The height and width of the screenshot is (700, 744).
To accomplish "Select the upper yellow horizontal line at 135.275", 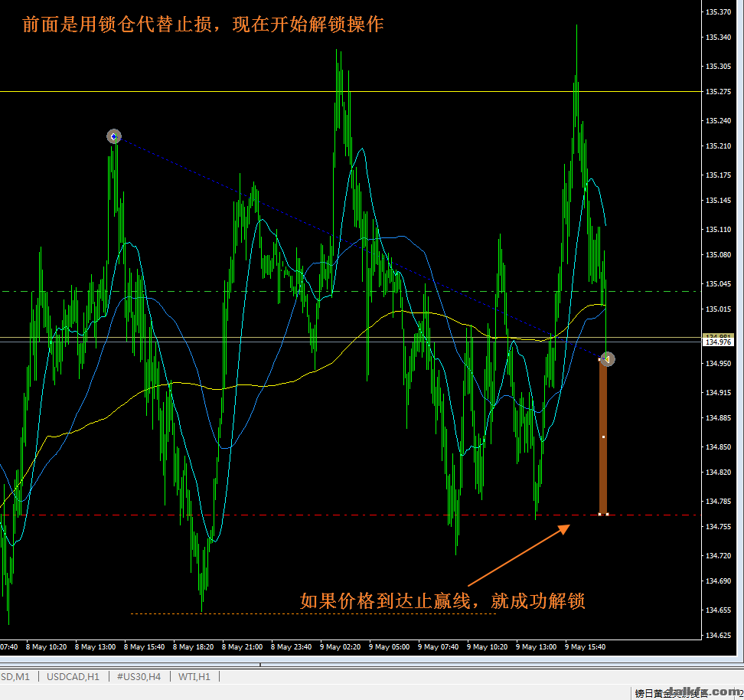I will [x=351, y=91].
